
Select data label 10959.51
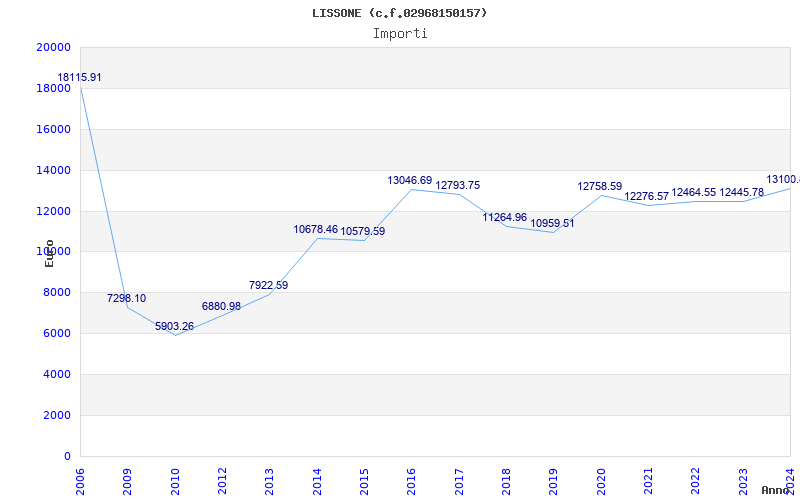pyautogui.click(x=552, y=223)
